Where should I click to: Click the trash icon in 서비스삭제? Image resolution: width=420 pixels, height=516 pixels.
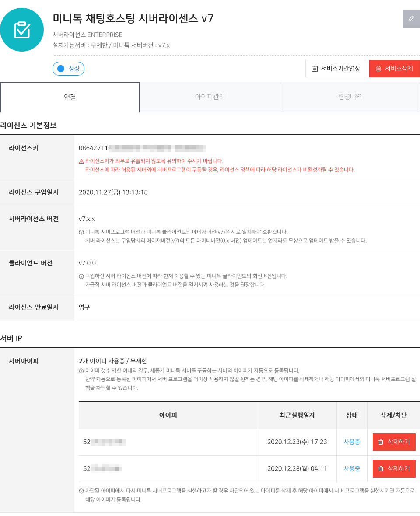[378, 69]
